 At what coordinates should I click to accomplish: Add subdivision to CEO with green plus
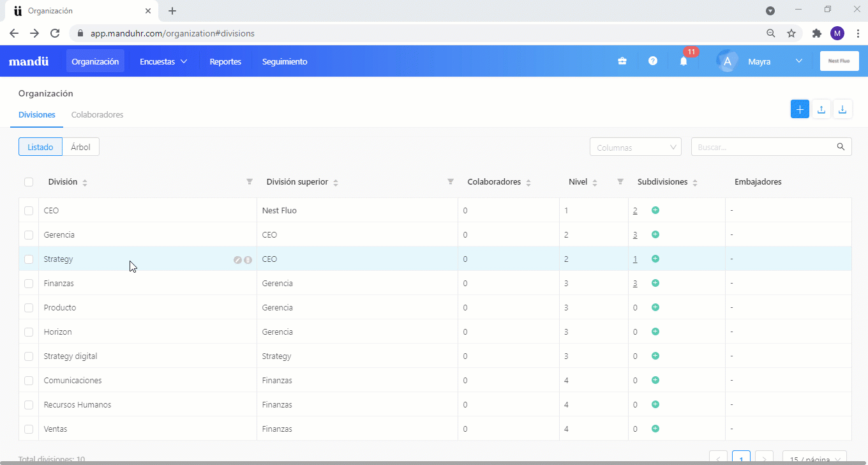click(655, 210)
